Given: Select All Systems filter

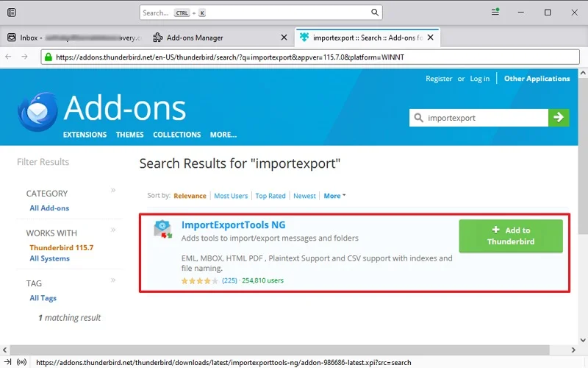Looking at the screenshot, I should 49,258.
